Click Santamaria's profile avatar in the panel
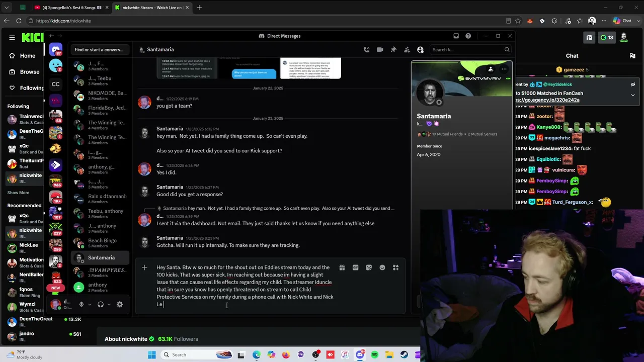Image resolution: width=644 pixels, height=362 pixels. [430, 94]
